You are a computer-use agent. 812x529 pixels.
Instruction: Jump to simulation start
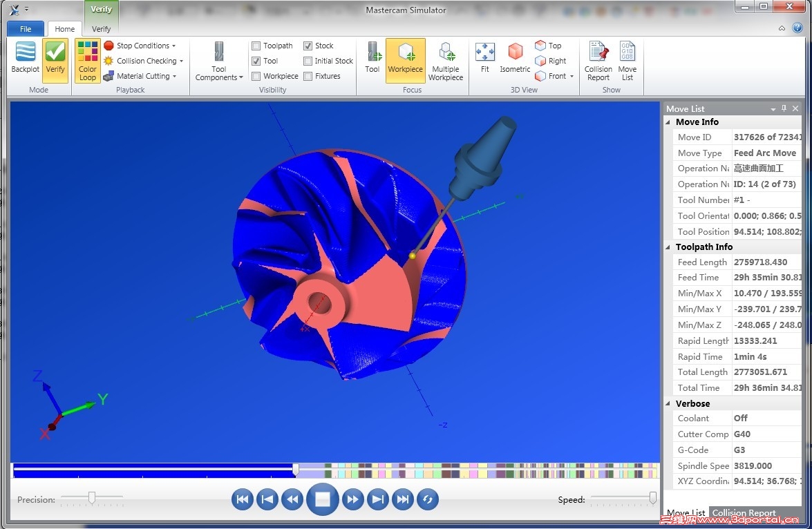click(243, 499)
